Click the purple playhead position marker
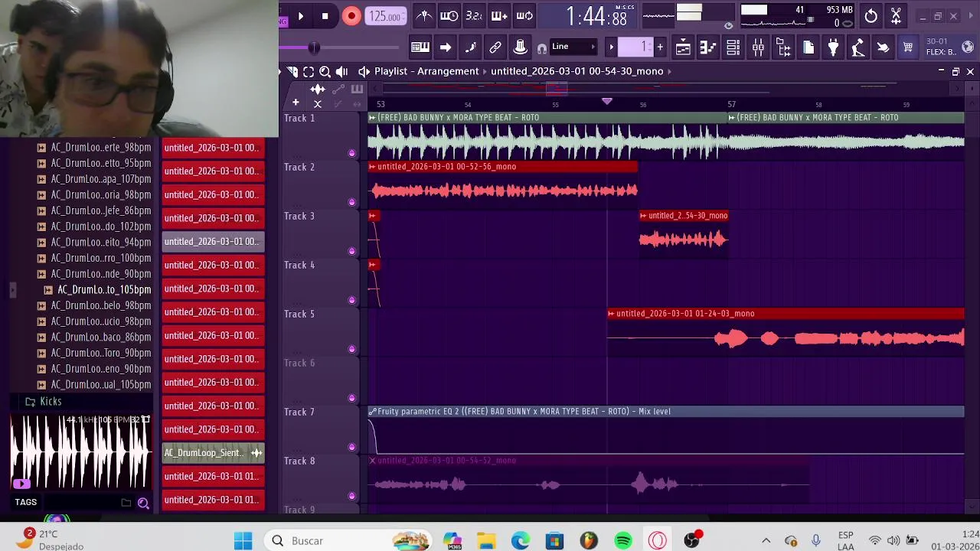This screenshot has width=980, height=551. (606, 101)
